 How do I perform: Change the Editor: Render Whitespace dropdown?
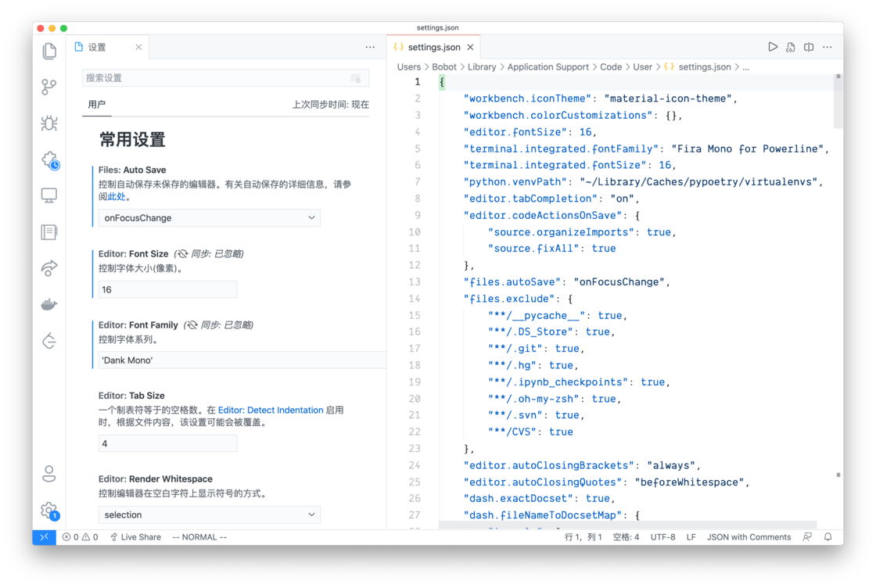coord(208,514)
